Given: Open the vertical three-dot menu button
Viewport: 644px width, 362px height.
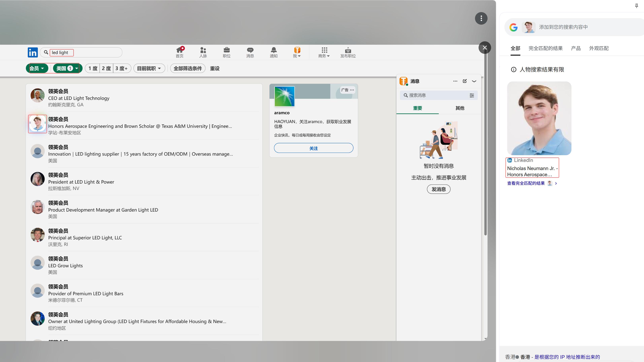Looking at the screenshot, I should point(481,18).
